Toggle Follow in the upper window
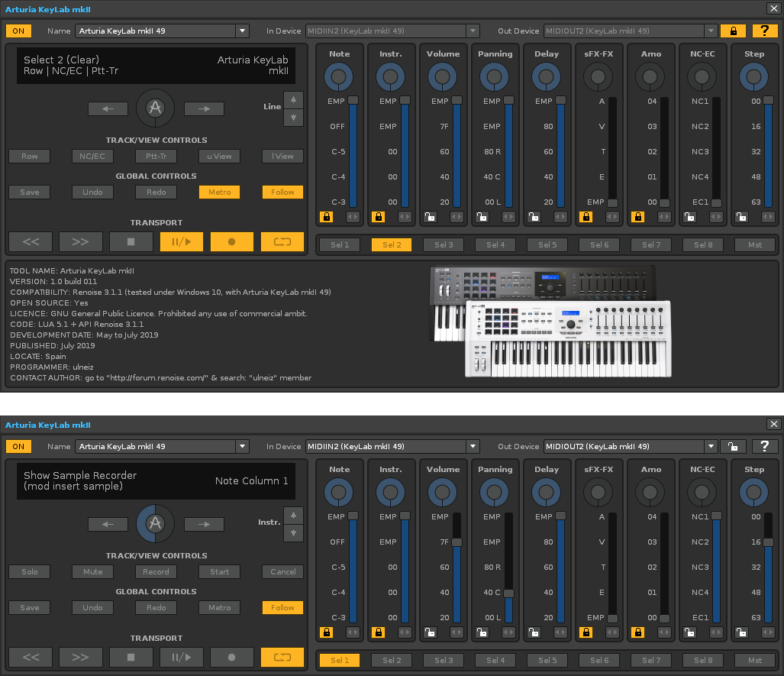The height and width of the screenshot is (676, 784). coord(282,192)
